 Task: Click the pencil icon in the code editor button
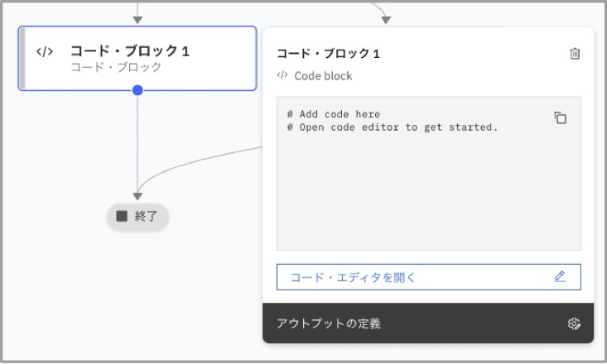pyautogui.click(x=561, y=276)
